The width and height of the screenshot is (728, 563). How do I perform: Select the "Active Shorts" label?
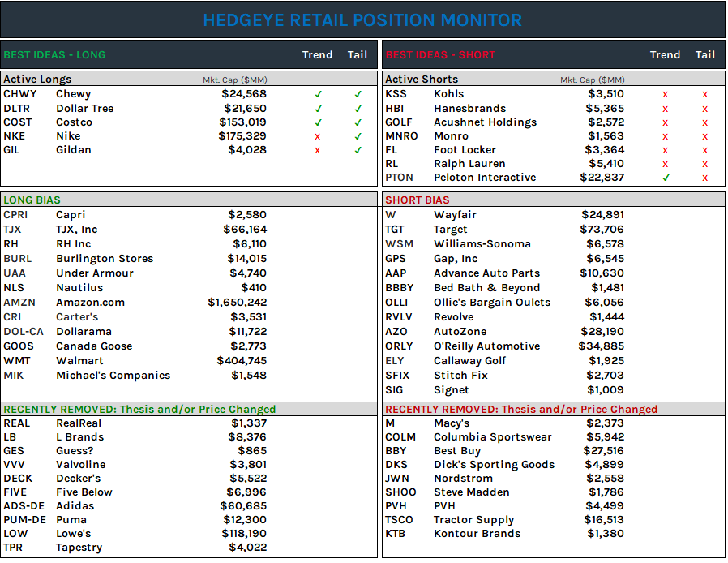pos(422,80)
